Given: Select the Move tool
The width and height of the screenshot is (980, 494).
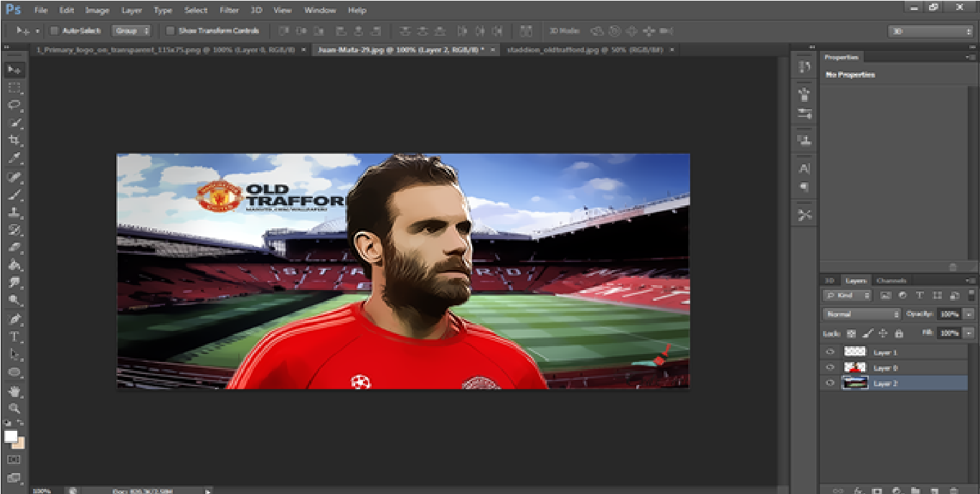Looking at the screenshot, I should coord(14,70).
